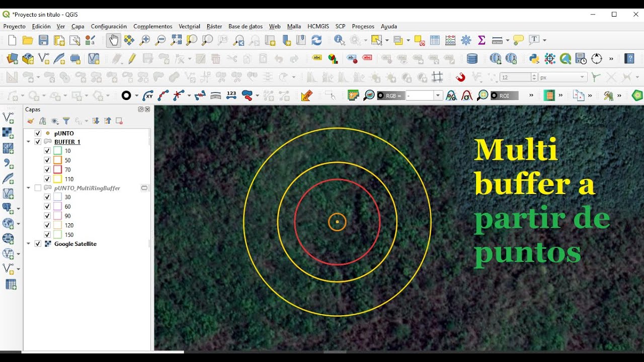Click the yellow symbol swatch for class 110
The height and width of the screenshot is (362, 644).
[x=57, y=179]
